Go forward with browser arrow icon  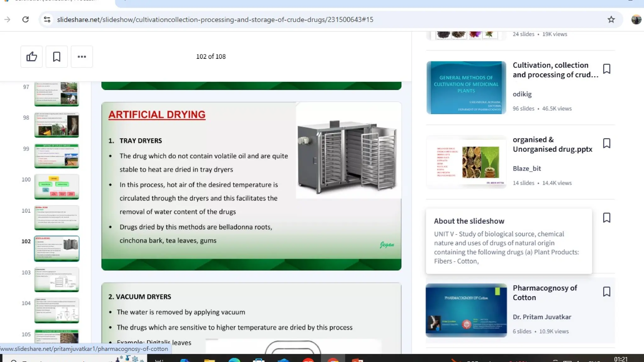pos(7,19)
